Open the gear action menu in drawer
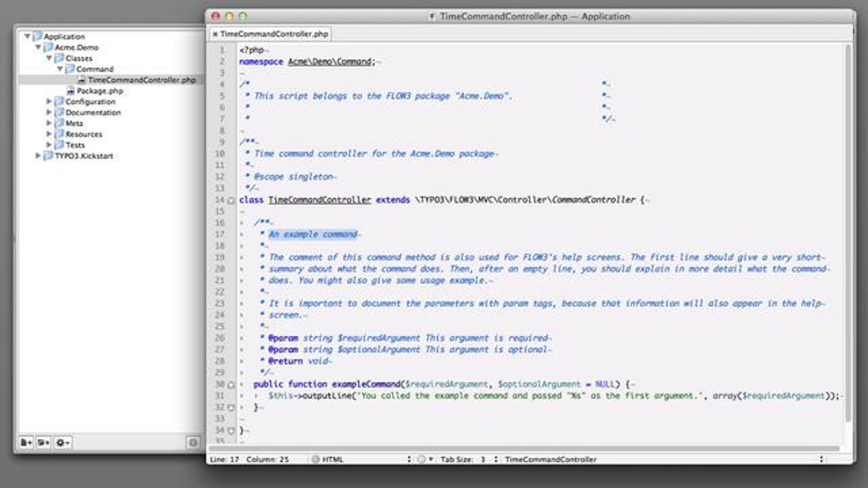The image size is (868, 488). [x=63, y=442]
